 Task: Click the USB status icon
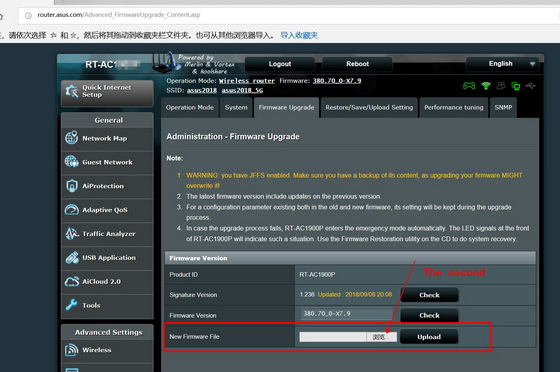point(531,86)
